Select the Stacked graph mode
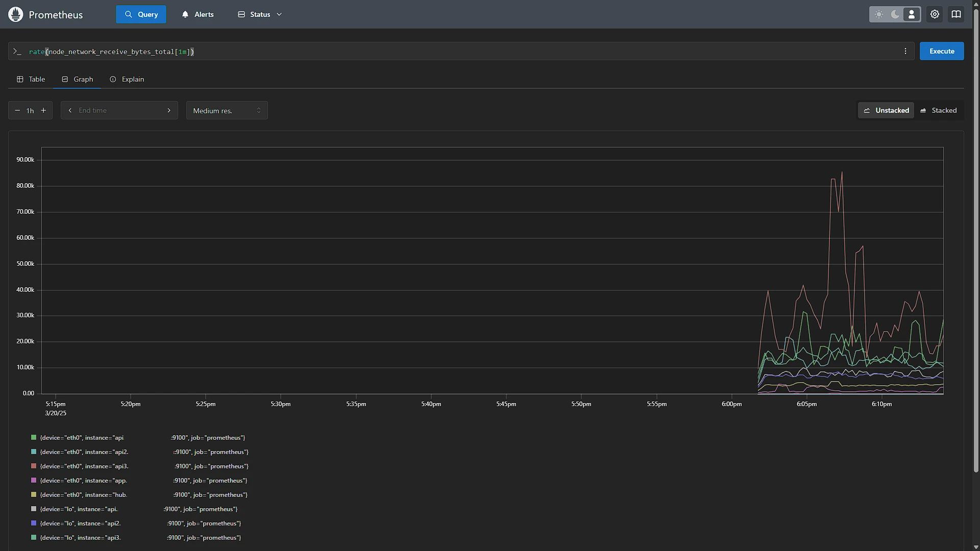The image size is (980, 551). tap(938, 110)
